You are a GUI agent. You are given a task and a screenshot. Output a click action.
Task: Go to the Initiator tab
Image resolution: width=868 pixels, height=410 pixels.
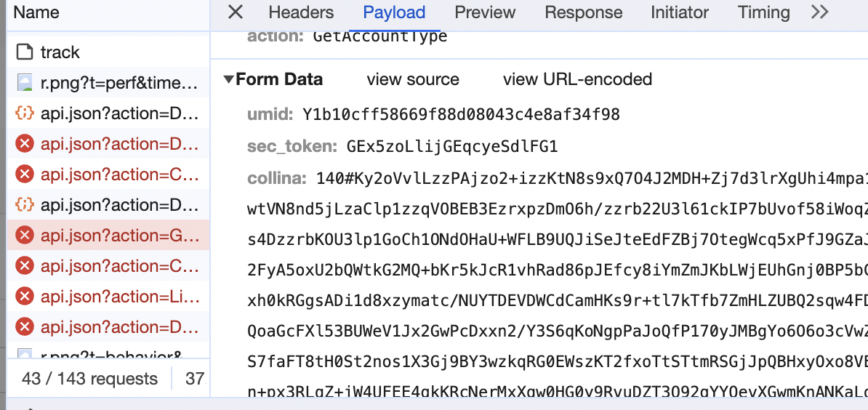pyautogui.click(x=679, y=12)
